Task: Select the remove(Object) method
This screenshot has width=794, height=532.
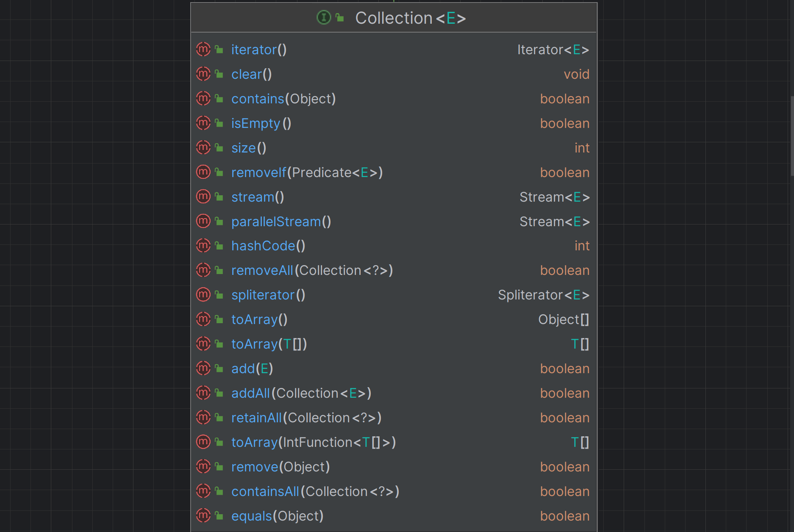Action: 280,467
